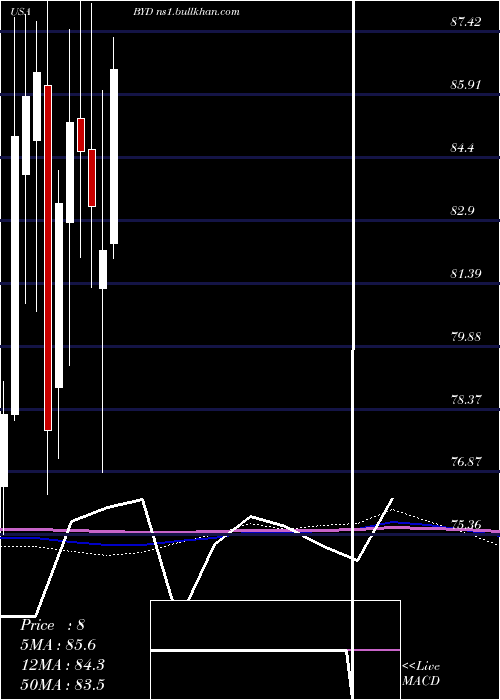Click the 79.88 price axis label
This screenshot has width=500, height=700.
[x=466, y=337]
